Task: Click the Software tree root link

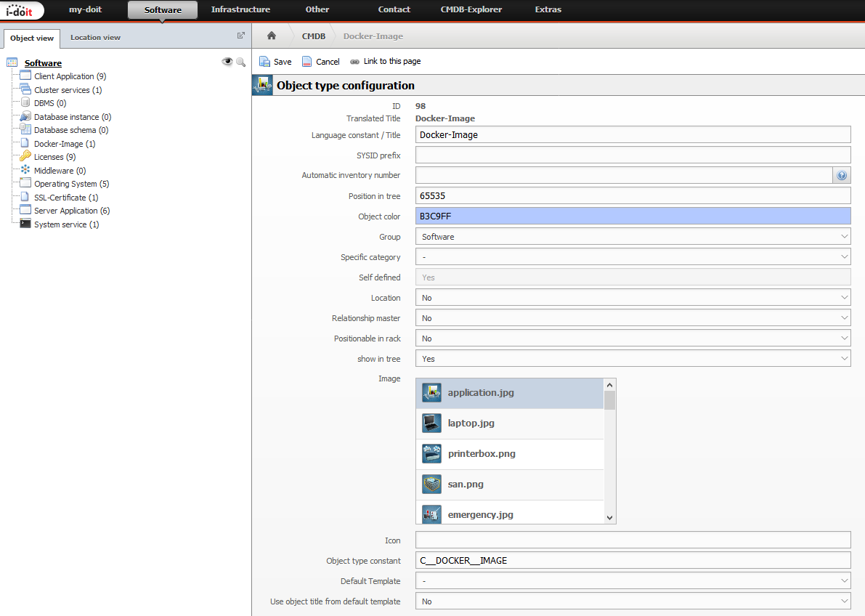Action: 43,63
